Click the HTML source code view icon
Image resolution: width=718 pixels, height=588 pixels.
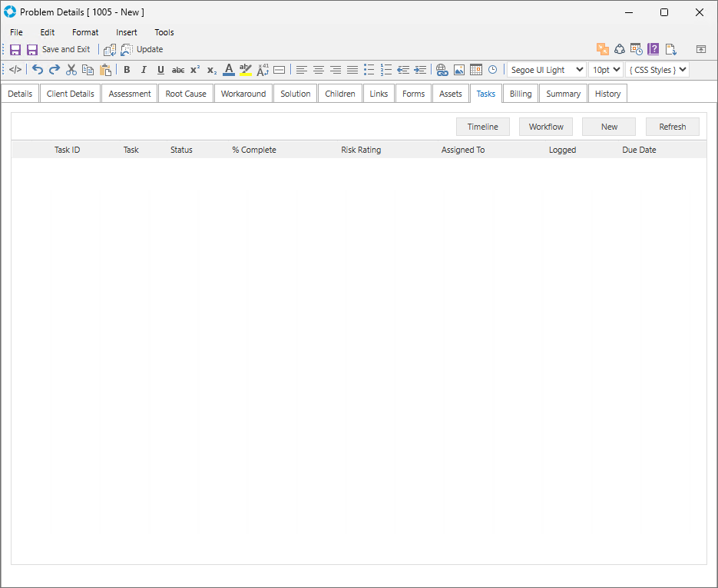15,70
